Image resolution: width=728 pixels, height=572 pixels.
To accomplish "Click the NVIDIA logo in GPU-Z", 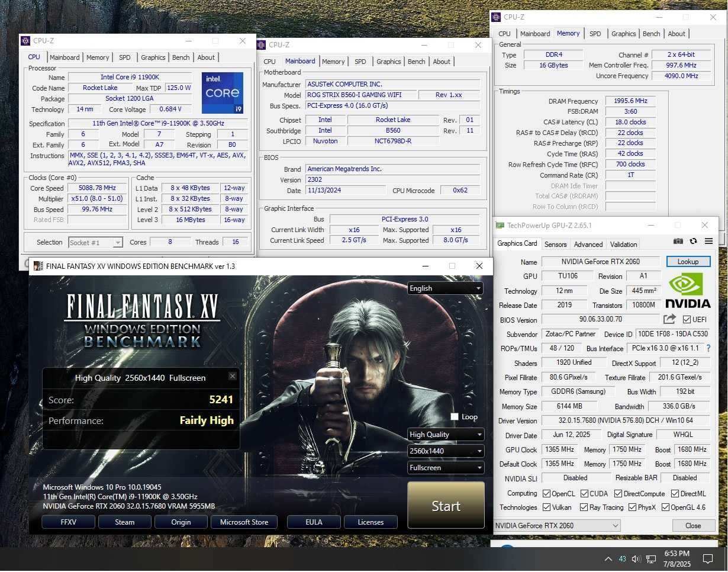I will pos(688,290).
